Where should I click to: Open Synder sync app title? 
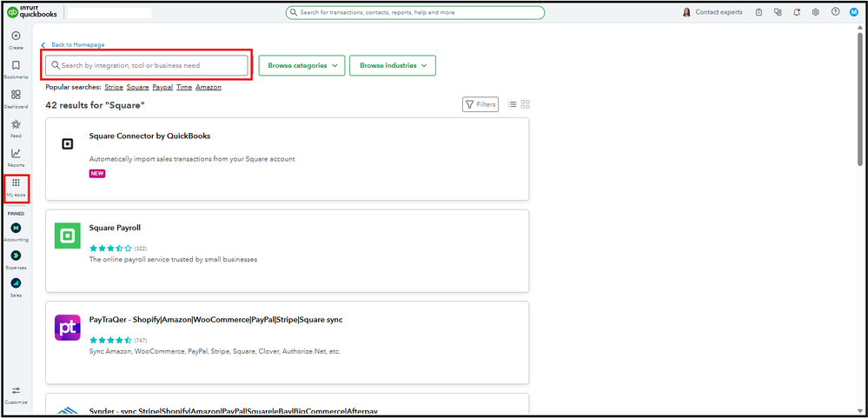tap(233, 411)
